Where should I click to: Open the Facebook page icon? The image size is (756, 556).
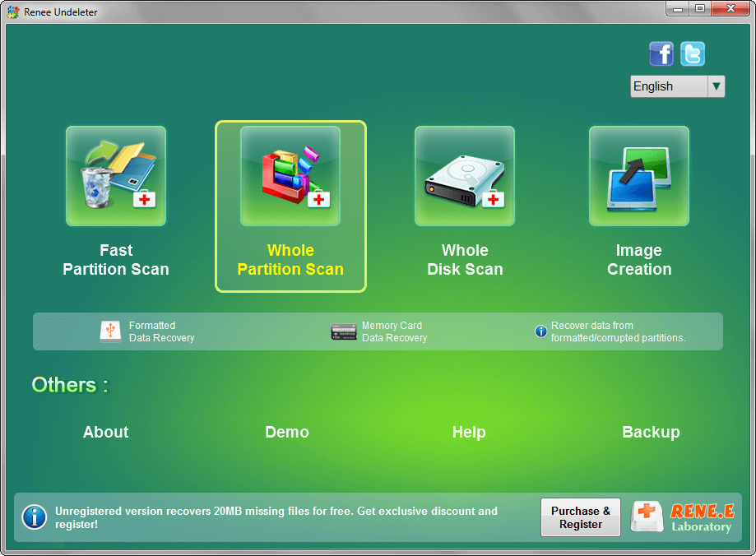(661, 54)
